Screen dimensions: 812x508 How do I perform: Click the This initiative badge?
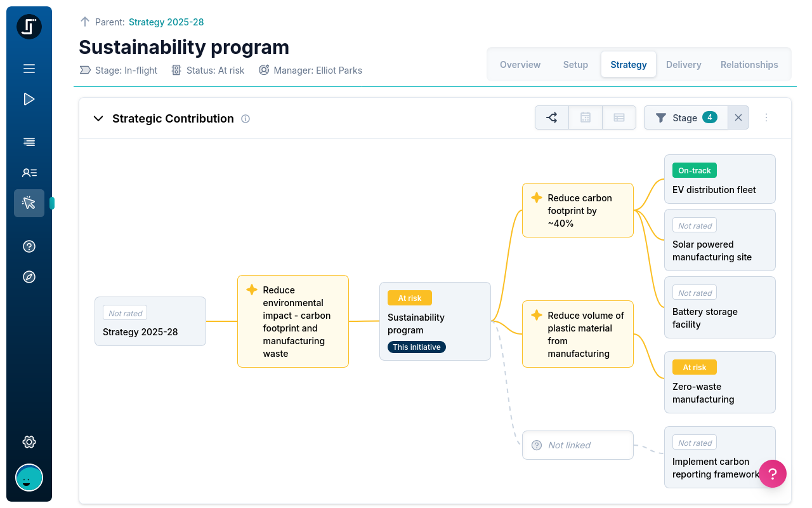click(417, 347)
